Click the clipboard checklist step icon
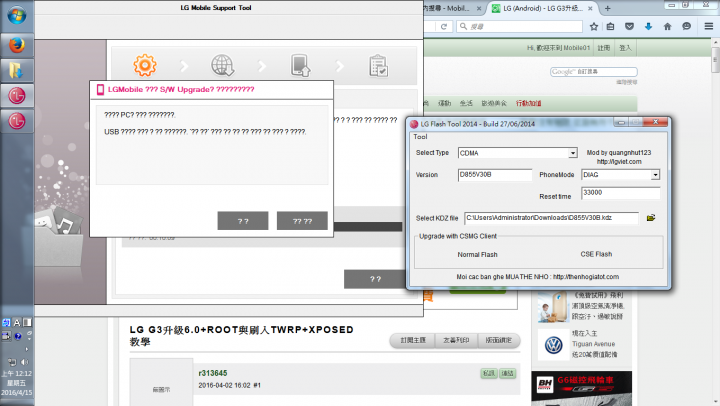Viewport: 720px width, 406px height. pos(378,66)
